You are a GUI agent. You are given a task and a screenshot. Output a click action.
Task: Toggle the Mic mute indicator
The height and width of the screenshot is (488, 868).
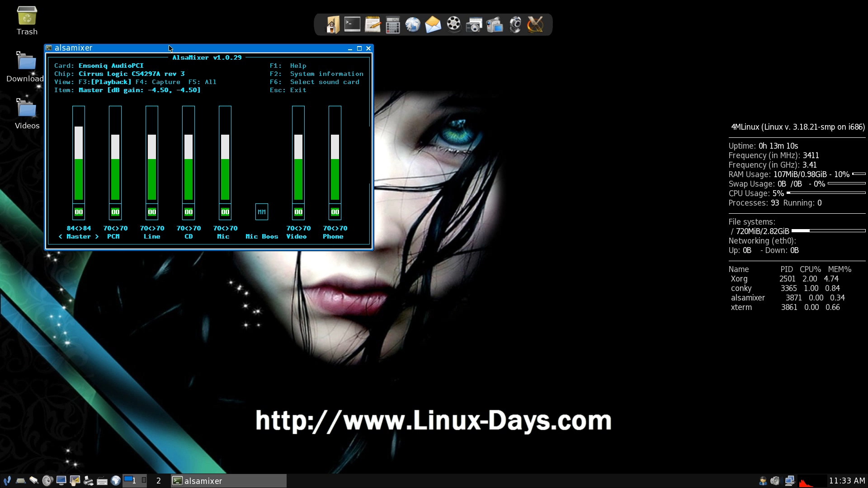click(225, 212)
